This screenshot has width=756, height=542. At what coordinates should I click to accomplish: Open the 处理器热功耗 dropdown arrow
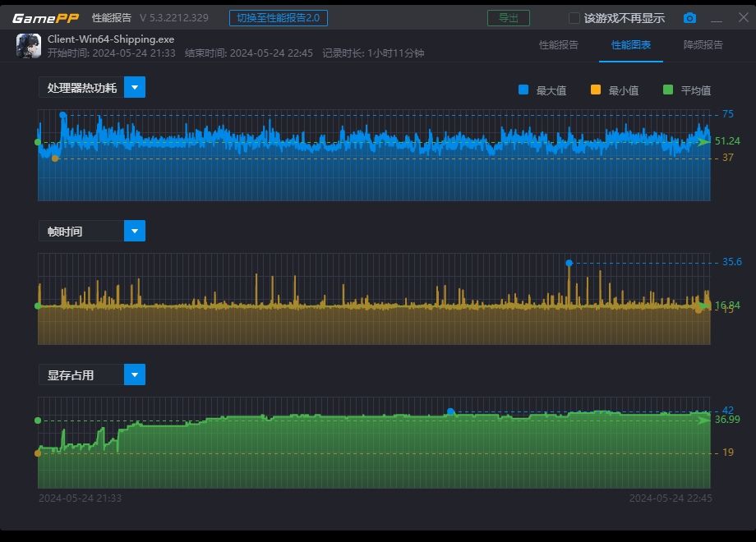coord(135,87)
